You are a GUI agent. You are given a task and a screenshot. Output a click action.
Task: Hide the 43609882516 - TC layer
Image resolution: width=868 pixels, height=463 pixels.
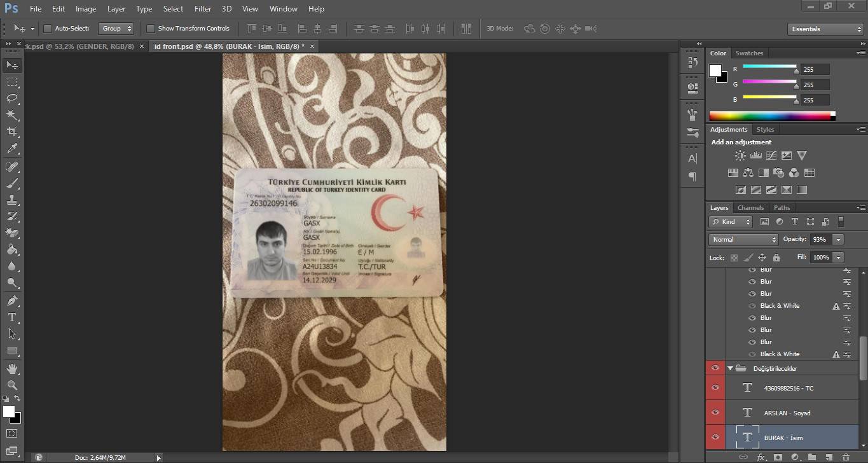pyautogui.click(x=715, y=387)
